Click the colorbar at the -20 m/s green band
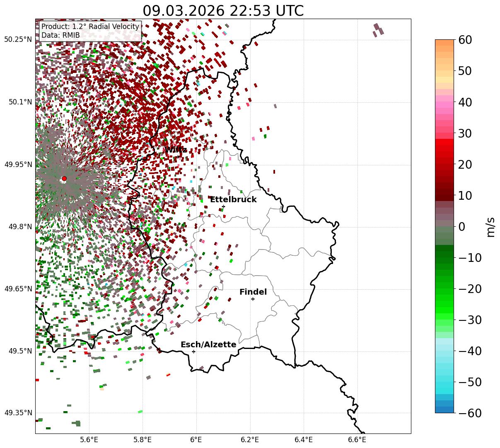Viewport: 500px width, 448px height. point(444,288)
